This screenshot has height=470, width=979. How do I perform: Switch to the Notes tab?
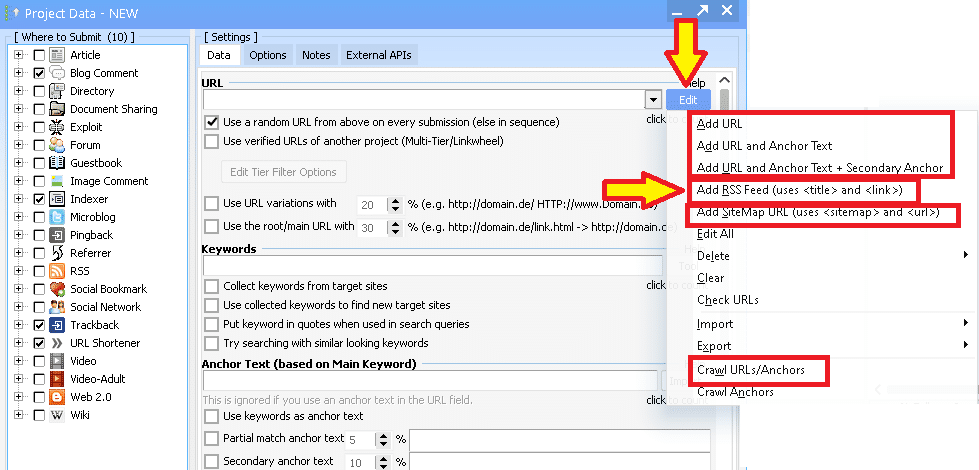click(x=316, y=55)
